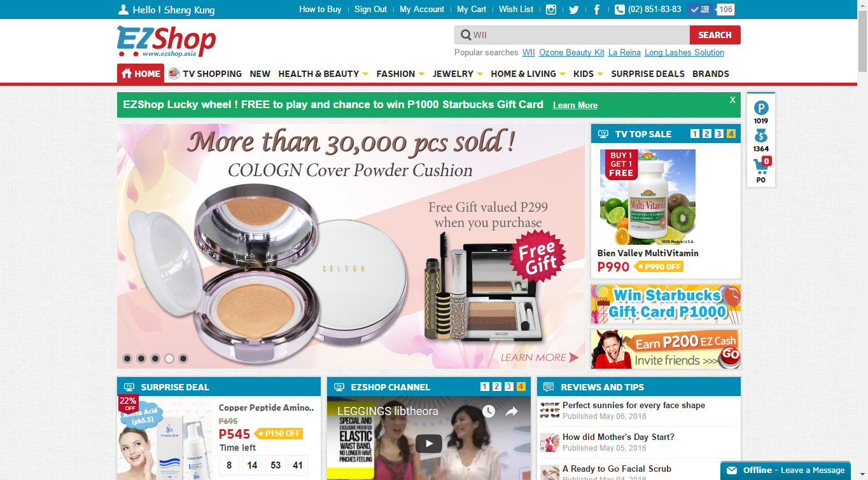Screen dimensions: 868x480
Task: Expand the Fashion dropdown menu
Action: 400,74
